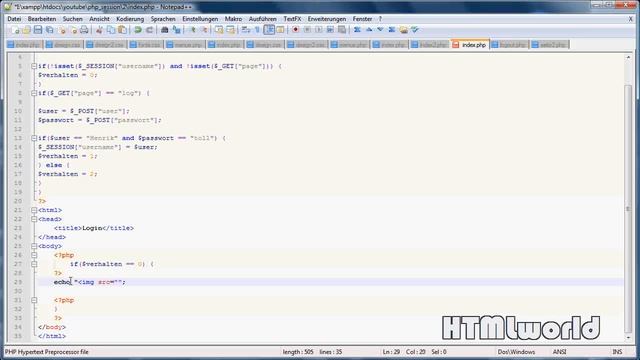The width and height of the screenshot is (640, 360).
Task: Open the Replace toolbar icon
Action: click(x=176, y=30)
